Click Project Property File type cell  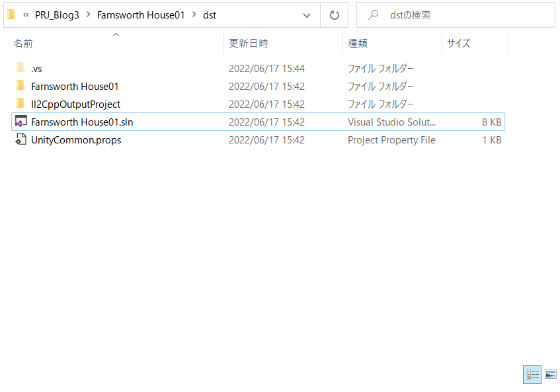tap(391, 140)
